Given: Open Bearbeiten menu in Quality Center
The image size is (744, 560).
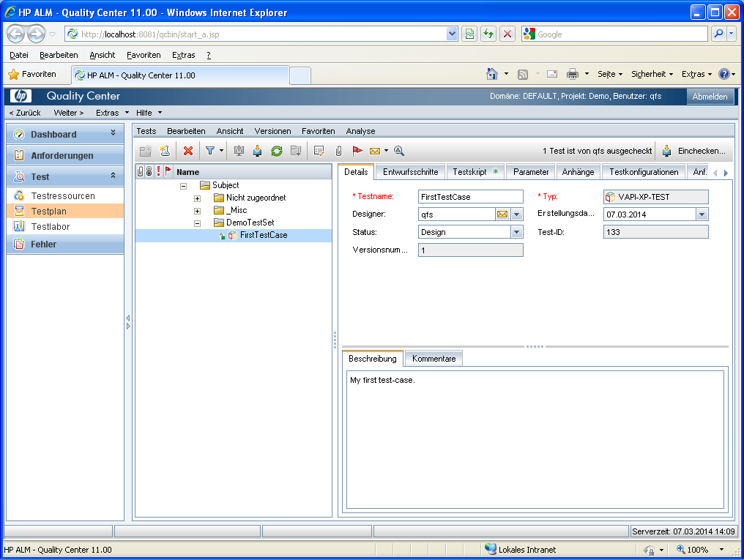Looking at the screenshot, I should click(186, 131).
